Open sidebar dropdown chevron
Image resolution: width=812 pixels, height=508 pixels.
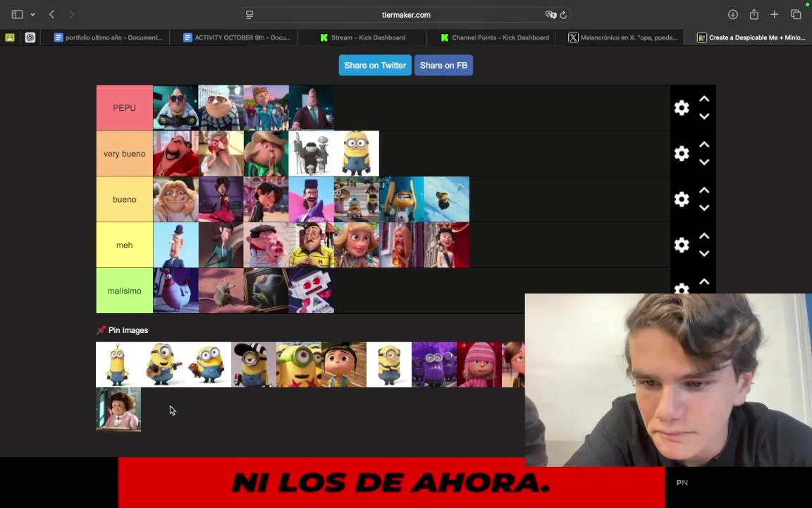point(32,15)
